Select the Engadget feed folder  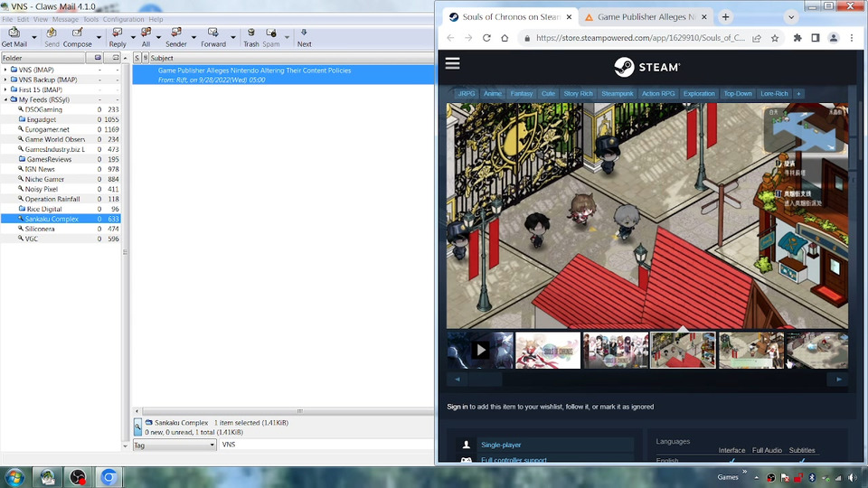point(41,119)
